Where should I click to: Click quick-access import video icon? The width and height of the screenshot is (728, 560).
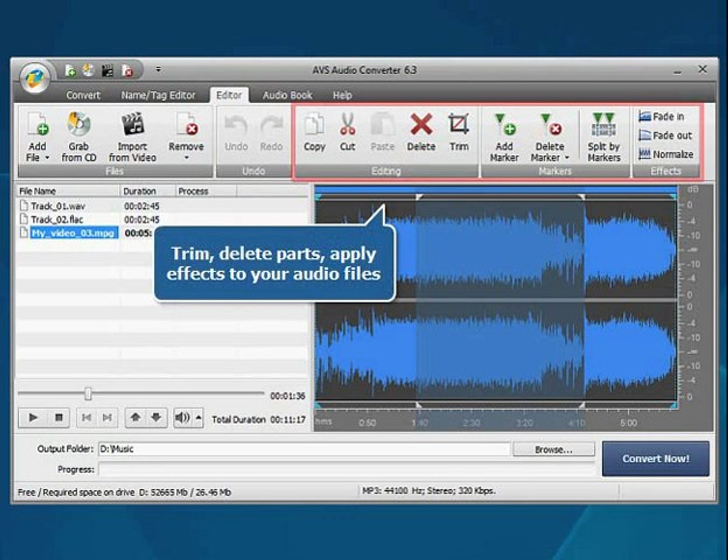107,70
